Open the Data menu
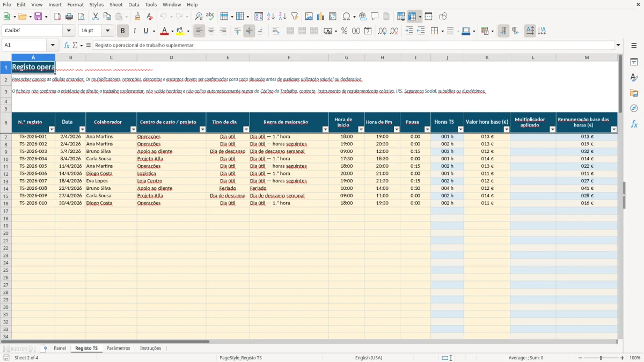The image size is (644, 362). pyautogui.click(x=134, y=4)
